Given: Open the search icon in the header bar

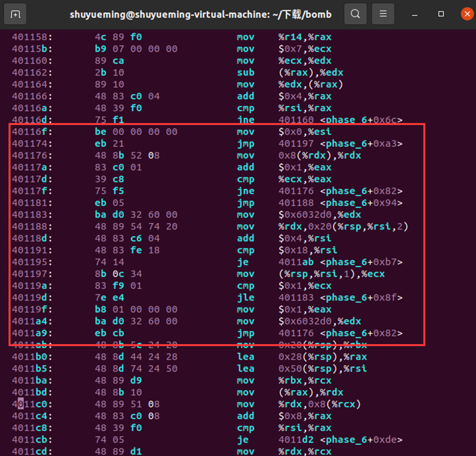Looking at the screenshot, I should pyautogui.click(x=355, y=14).
